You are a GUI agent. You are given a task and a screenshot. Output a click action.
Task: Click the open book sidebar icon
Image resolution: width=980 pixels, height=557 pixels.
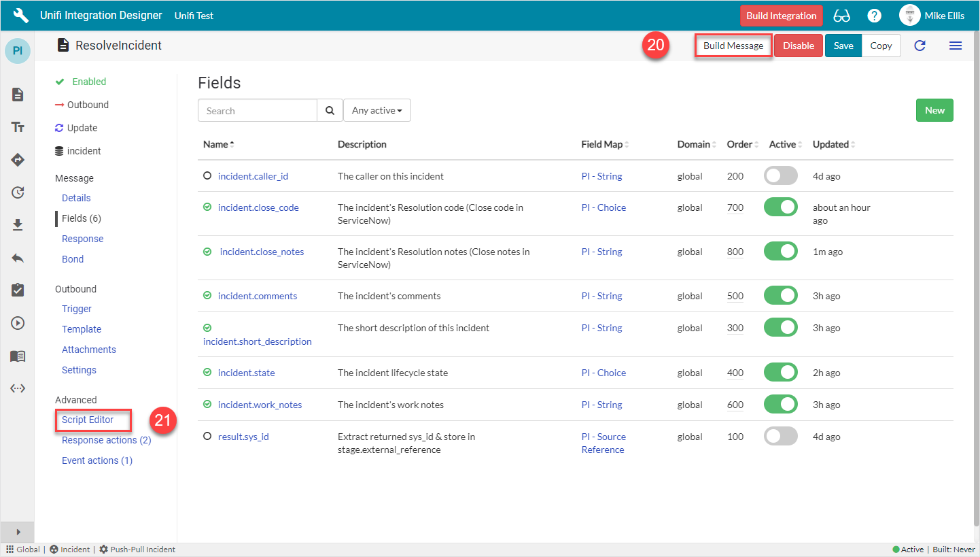tap(18, 356)
